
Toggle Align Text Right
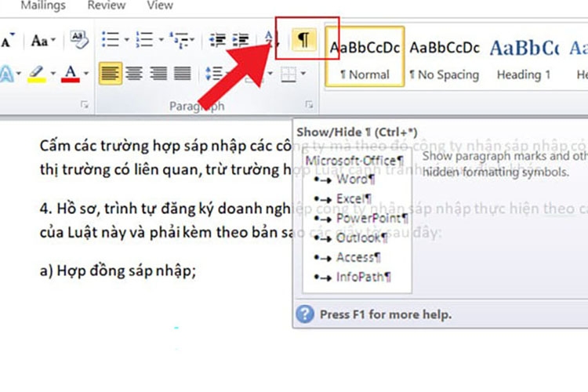click(x=158, y=73)
